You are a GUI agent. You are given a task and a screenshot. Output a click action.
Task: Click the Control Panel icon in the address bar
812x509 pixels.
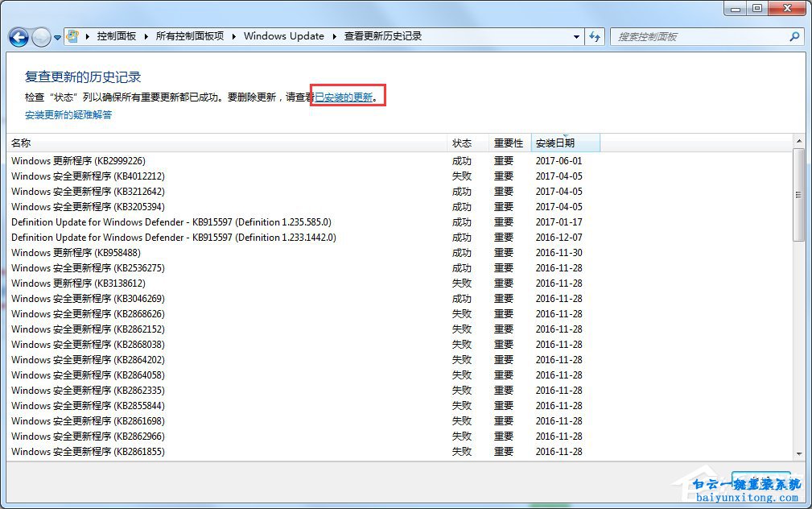tap(73, 35)
